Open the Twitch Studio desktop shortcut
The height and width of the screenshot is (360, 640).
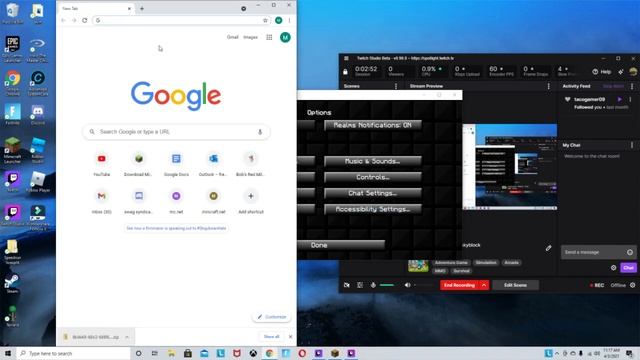click(x=13, y=216)
